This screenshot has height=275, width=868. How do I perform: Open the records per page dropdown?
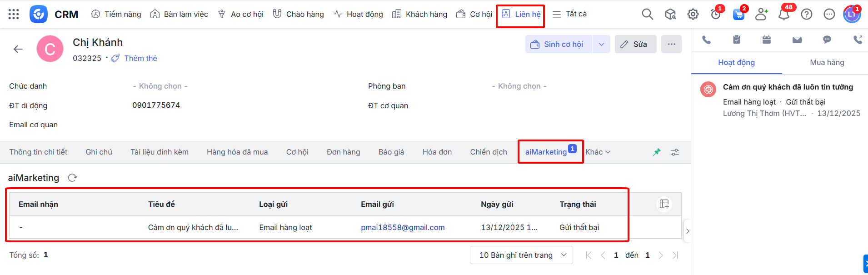521,255
